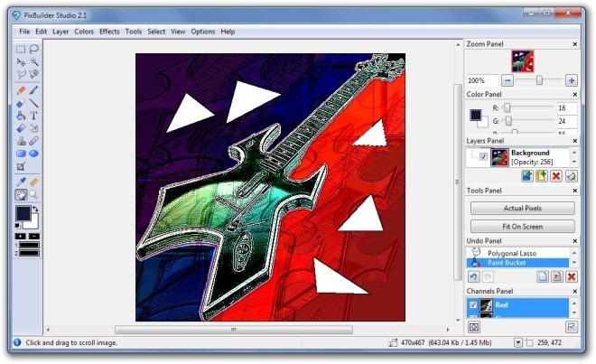Open layer properties icon in Layers Panel

tap(571, 176)
